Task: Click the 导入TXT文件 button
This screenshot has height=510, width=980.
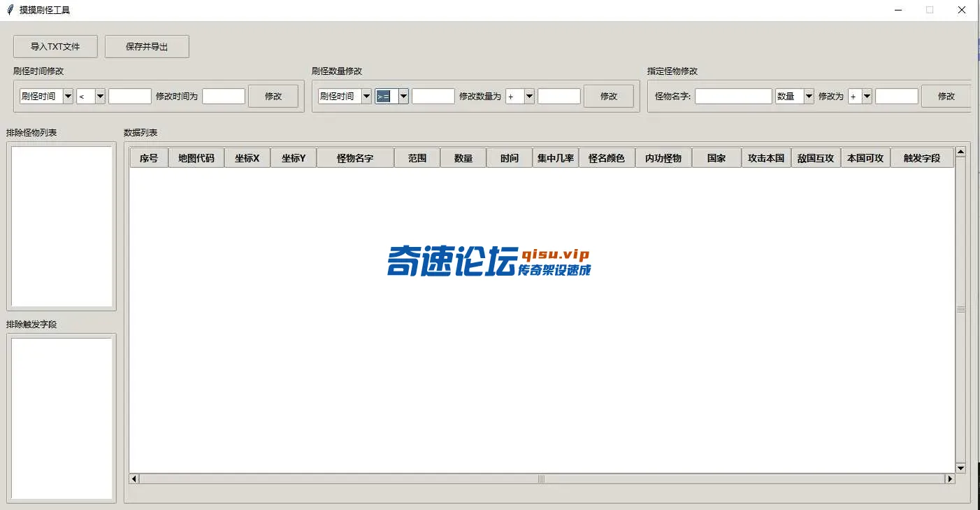Action: [55, 47]
